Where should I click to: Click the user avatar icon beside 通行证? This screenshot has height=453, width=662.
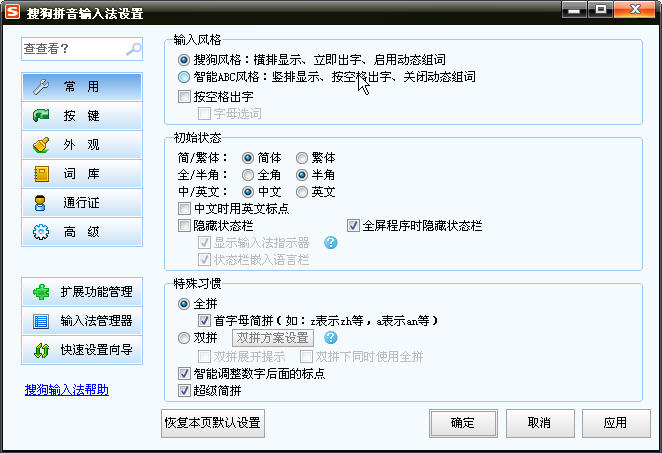[40, 203]
